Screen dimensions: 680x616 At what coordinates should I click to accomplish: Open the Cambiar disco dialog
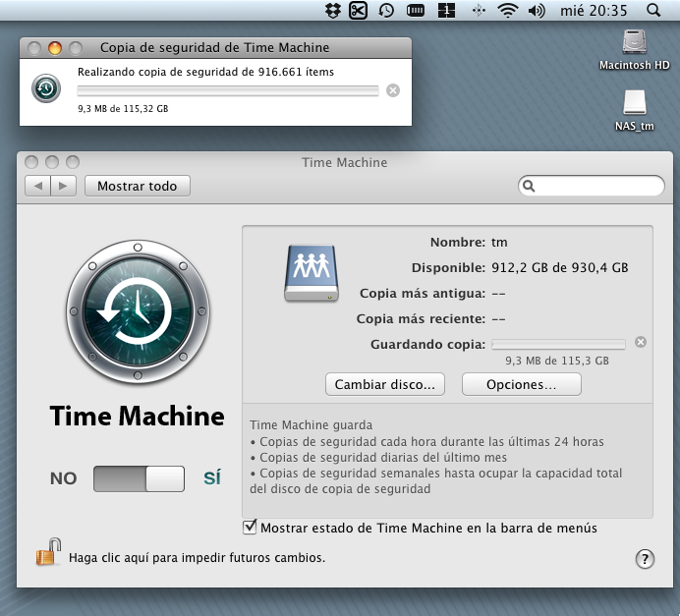[x=385, y=384]
